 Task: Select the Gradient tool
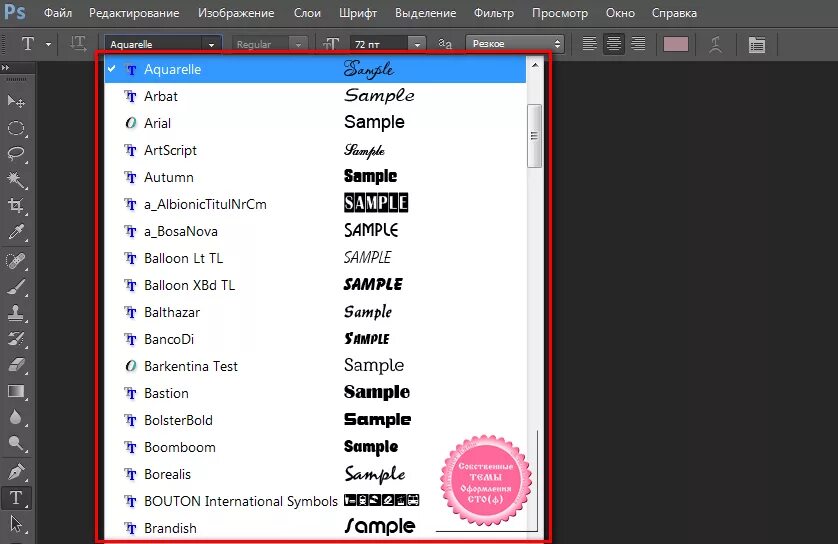16,392
